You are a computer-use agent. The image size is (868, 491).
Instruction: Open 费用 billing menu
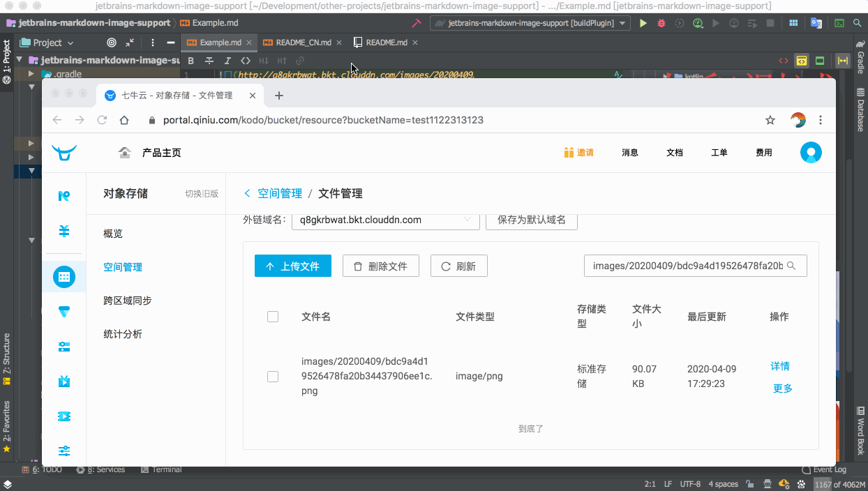[764, 152]
